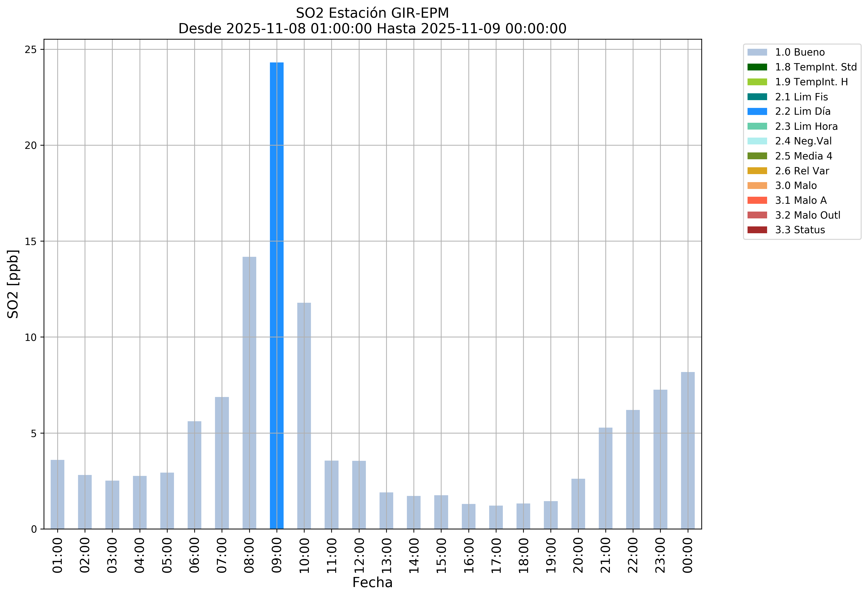Click the 2.4 Neg.Val legend label
The image size is (868, 597).
coord(803,141)
